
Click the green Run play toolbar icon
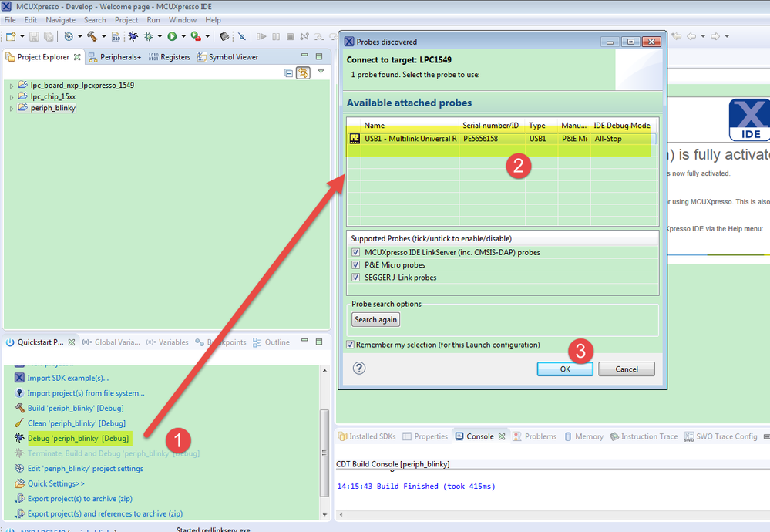tap(172, 36)
